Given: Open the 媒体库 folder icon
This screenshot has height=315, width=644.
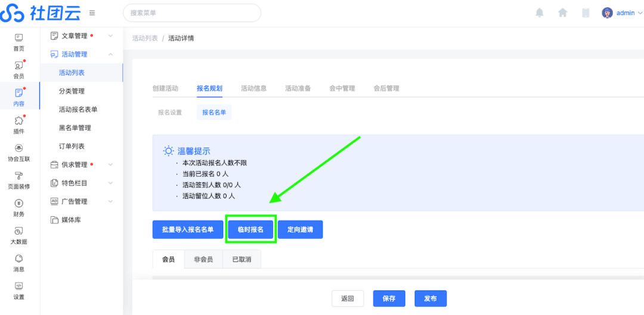Looking at the screenshot, I should point(54,220).
